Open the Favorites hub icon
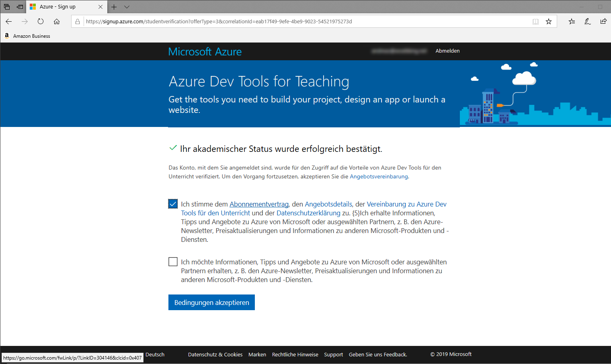 pyautogui.click(x=572, y=22)
